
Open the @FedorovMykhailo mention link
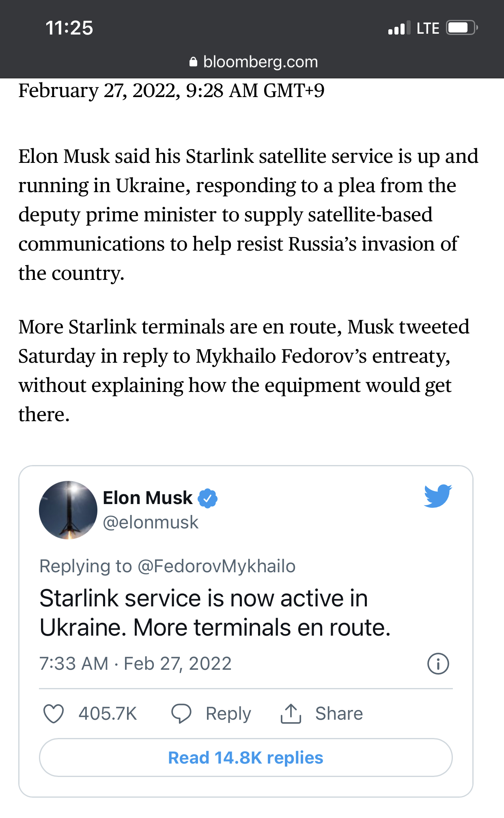[x=216, y=566]
